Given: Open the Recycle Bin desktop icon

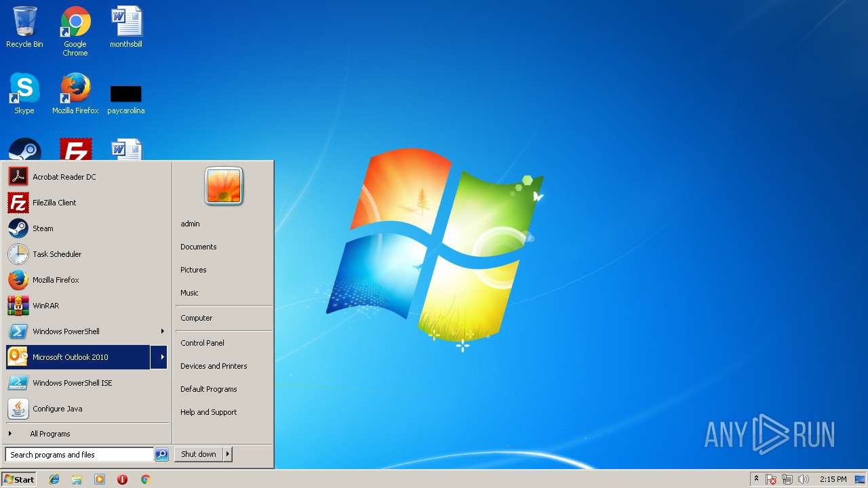Looking at the screenshot, I should (x=24, y=27).
